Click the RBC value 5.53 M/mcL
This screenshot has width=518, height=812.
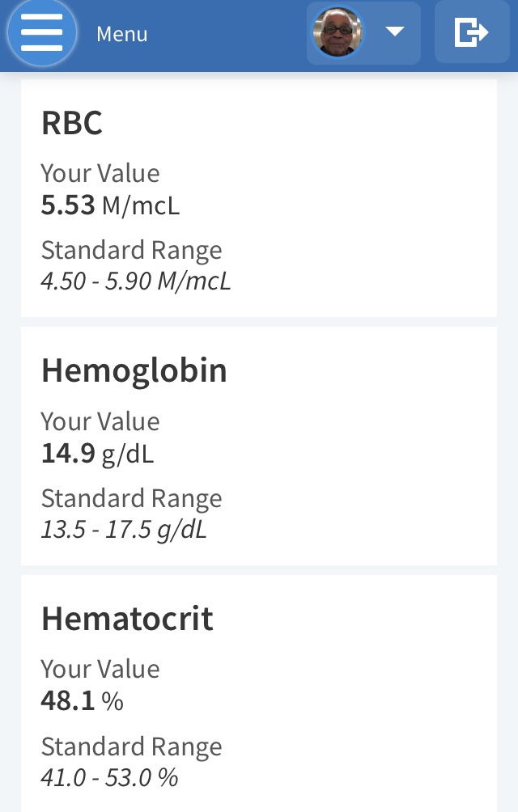[x=110, y=205]
